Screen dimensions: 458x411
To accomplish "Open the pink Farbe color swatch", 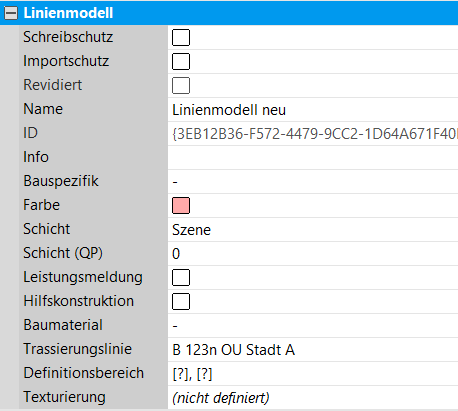I will point(181,205).
